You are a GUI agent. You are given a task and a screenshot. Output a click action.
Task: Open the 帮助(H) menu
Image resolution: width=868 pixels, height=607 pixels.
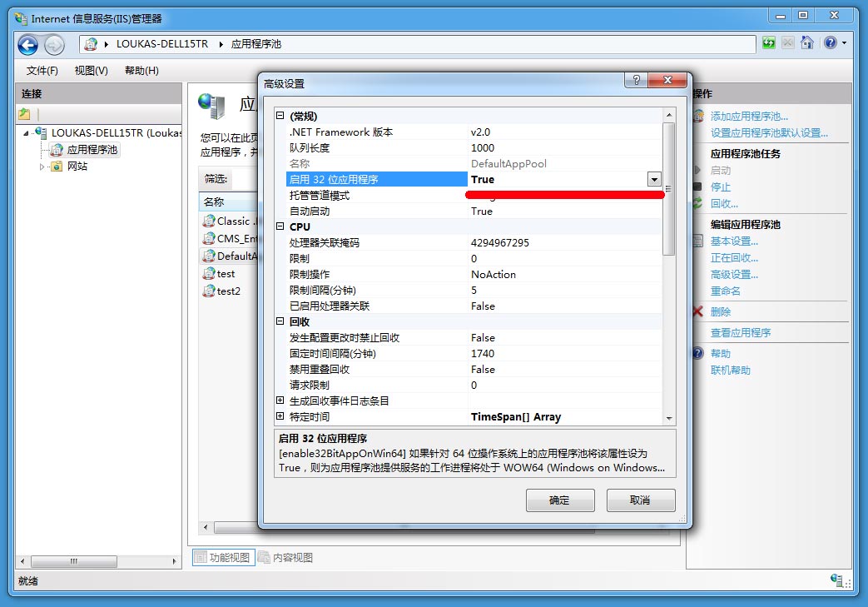click(141, 70)
